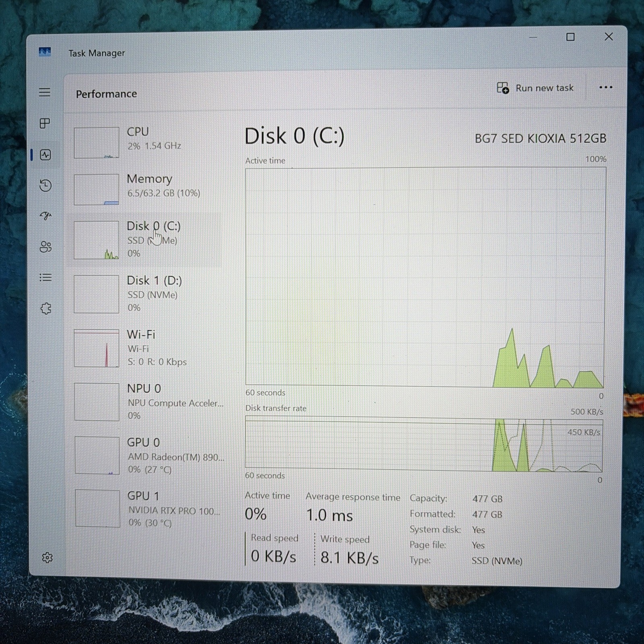
Task: Click the Disk transfer rate graph
Action: (424, 444)
